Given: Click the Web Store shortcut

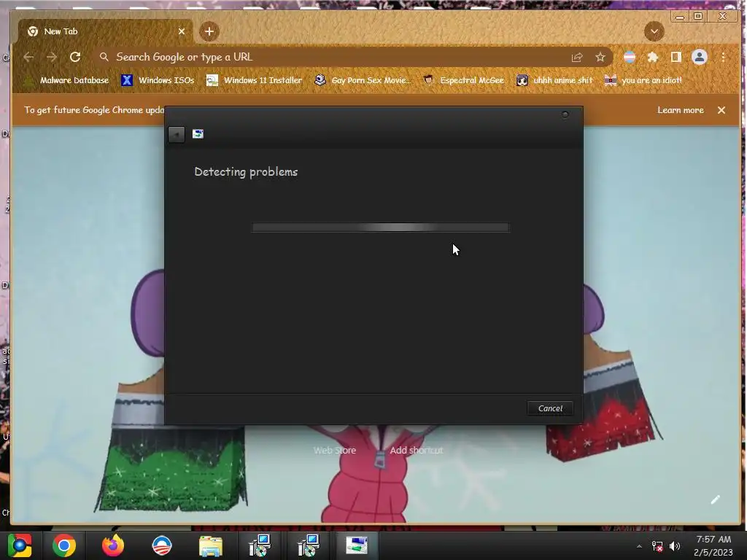Looking at the screenshot, I should 334,450.
